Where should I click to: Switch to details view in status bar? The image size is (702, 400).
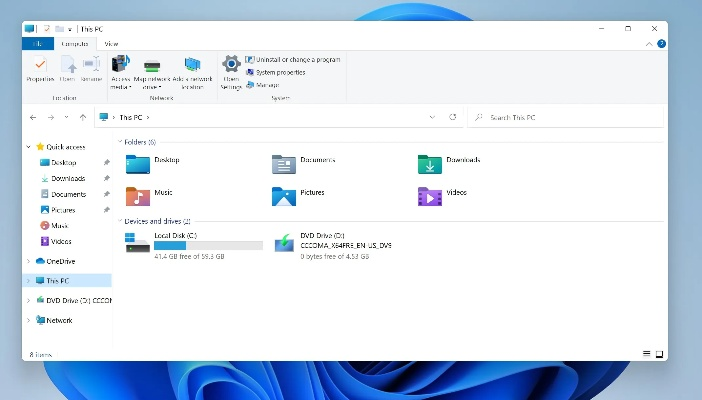[646, 354]
